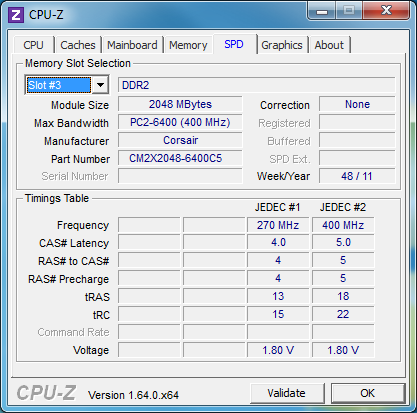Click the part number CM2X2048-6400C5
The height and width of the screenshot is (413, 417).
click(180, 158)
